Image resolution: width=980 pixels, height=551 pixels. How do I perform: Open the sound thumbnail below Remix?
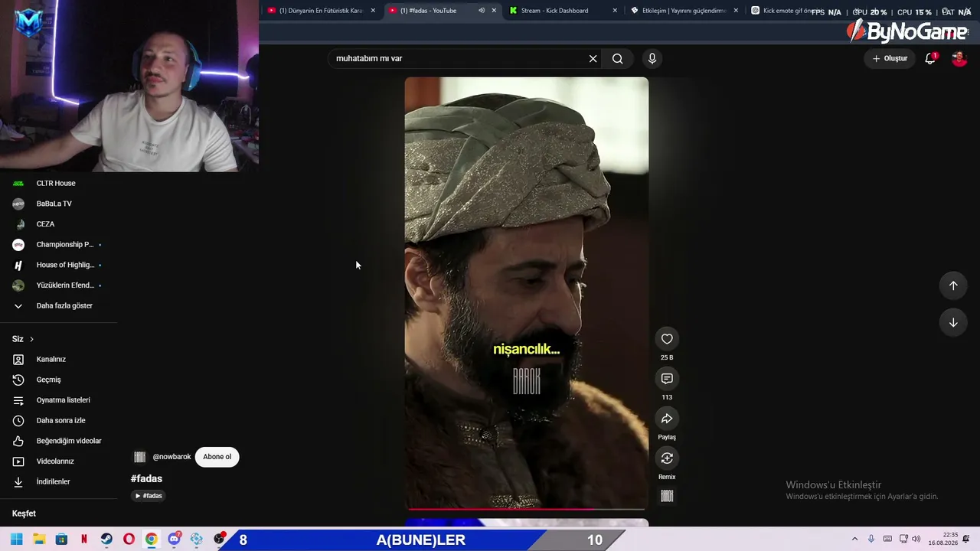tap(667, 496)
